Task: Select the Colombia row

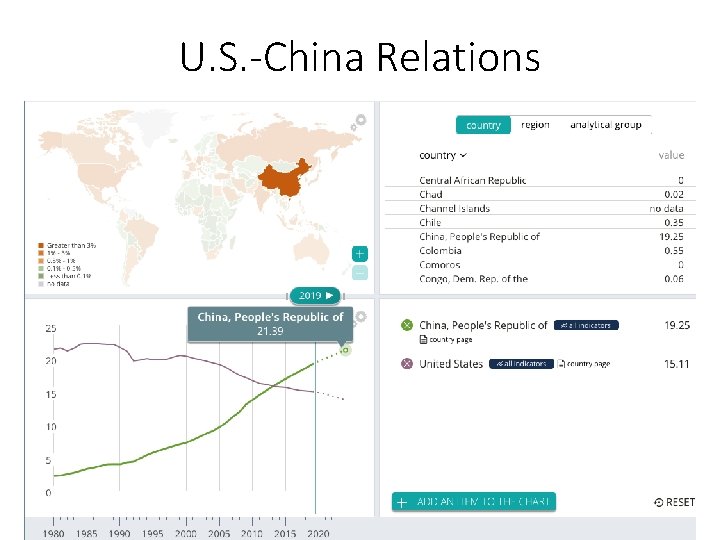Action: tap(540, 251)
